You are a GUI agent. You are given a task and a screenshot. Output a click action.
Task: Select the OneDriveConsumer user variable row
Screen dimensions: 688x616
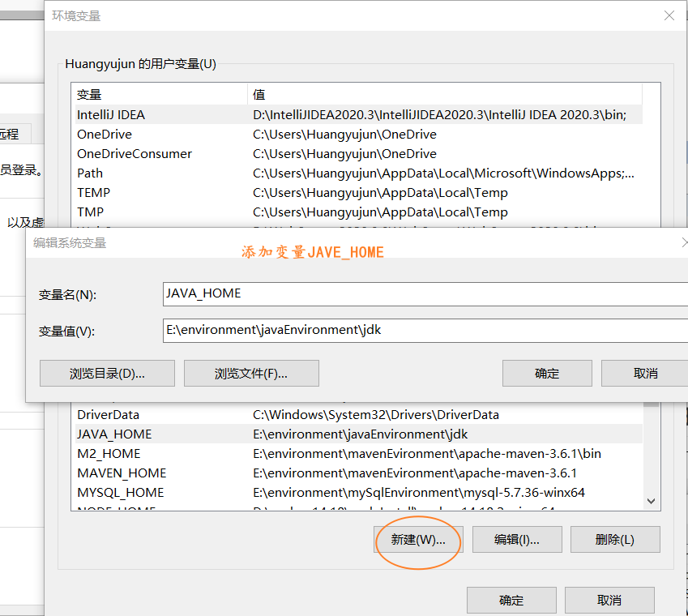pyautogui.click(x=358, y=153)
